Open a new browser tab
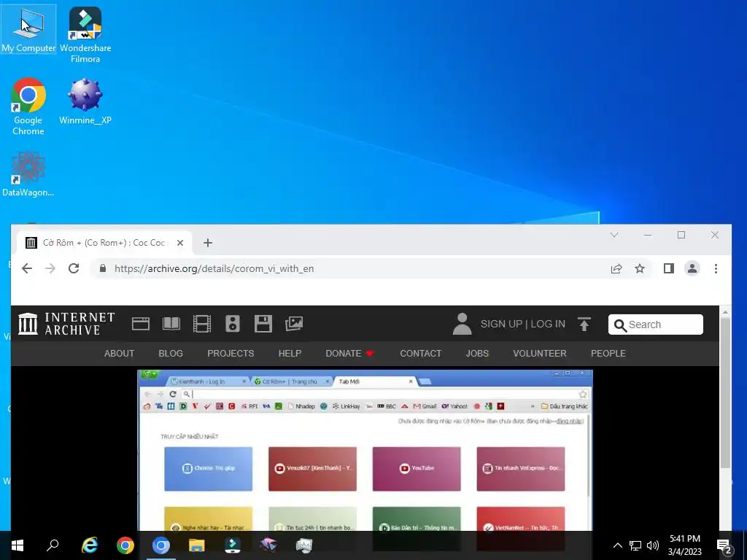Image resolution: width=747 pixels, height=560 pixels. click(208, 243)
